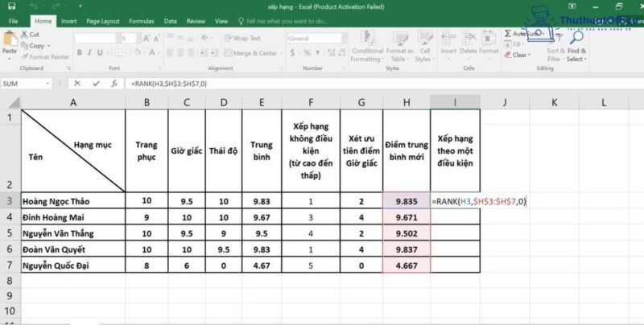Open the Borders button

118,52
